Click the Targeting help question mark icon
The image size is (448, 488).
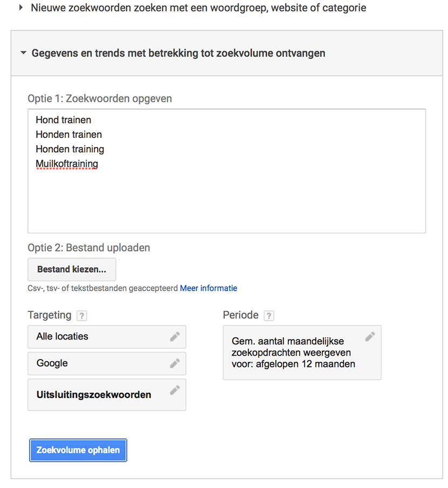[82, 316]
